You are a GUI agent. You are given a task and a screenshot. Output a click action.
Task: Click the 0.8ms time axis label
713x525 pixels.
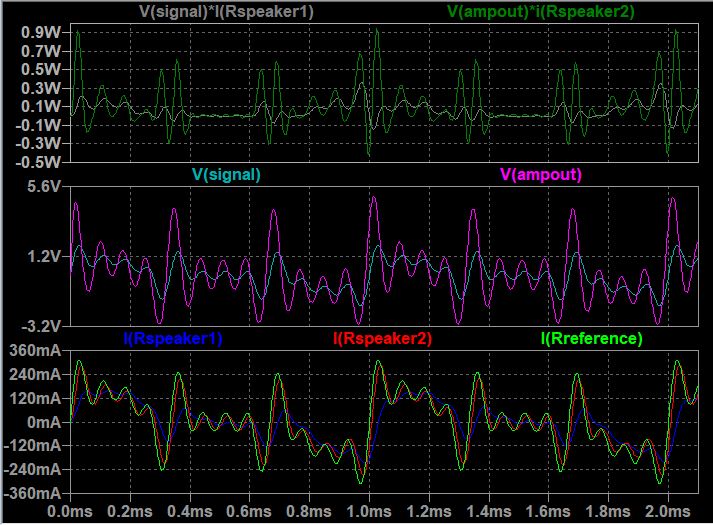(309, 511)
